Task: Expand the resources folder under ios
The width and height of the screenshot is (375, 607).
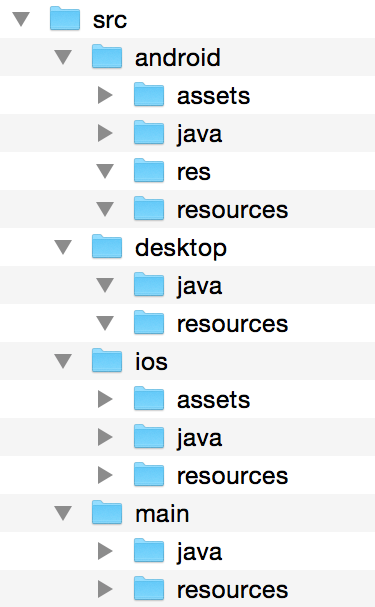Action: [105, 475]
